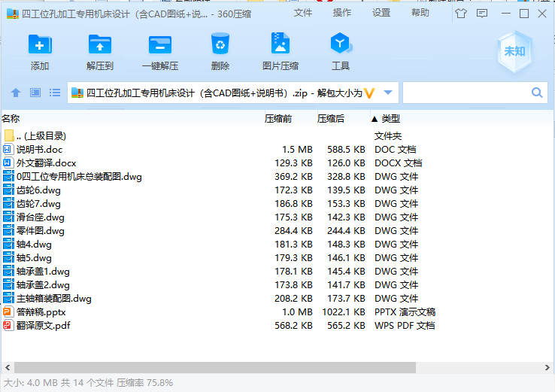
Task: Click the 244.4 KB compressed size value
Action: tap(346, 230)
